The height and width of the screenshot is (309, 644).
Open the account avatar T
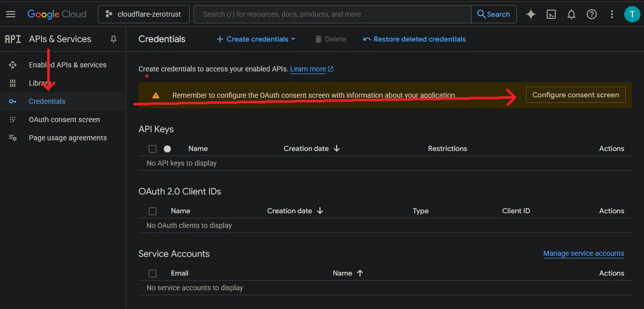[x=632, y=14]
